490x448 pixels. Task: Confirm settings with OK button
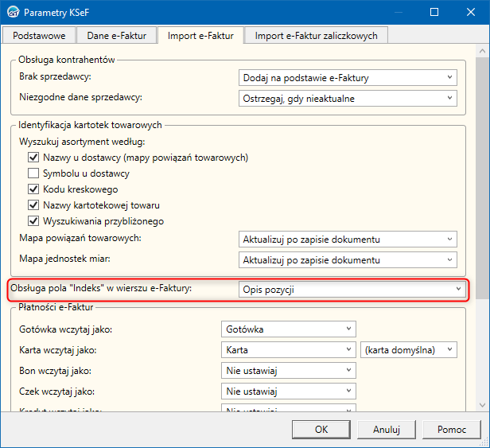point(321,429)
